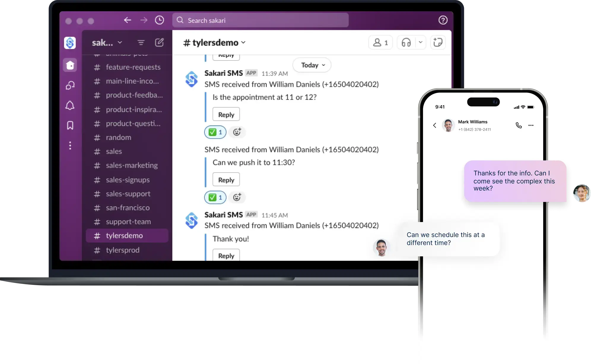Click the history/recent icon in browser bar
591x364 pixels.
click(x=160, y=20)
